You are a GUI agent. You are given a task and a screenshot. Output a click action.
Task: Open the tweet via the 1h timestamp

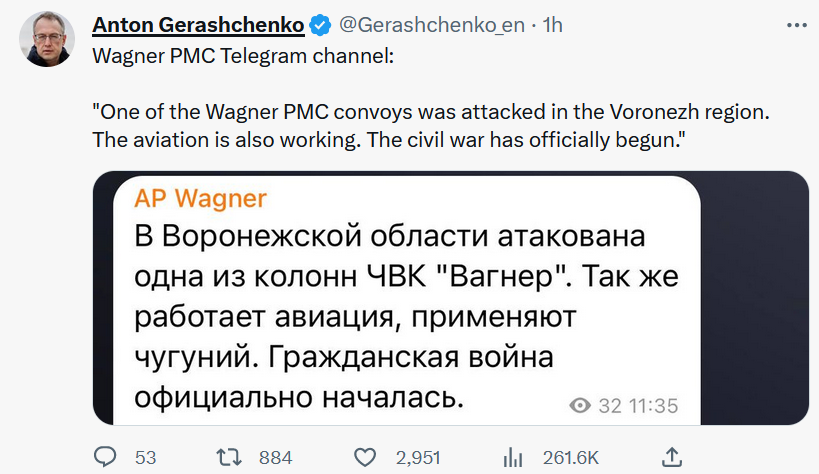(x=552, y=23)
